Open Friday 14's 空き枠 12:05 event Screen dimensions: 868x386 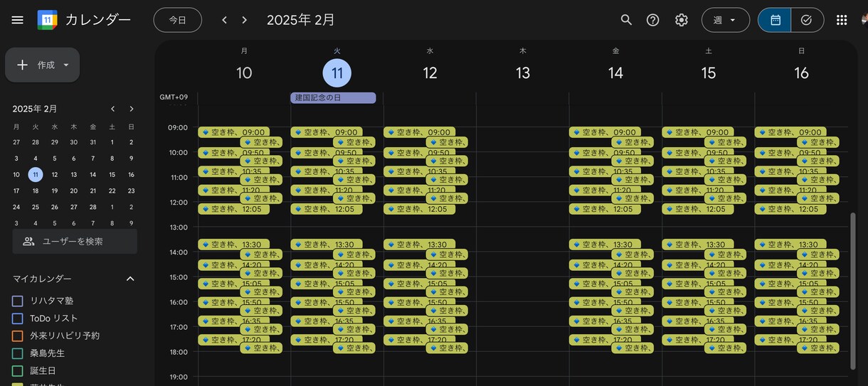coord(605,209)
